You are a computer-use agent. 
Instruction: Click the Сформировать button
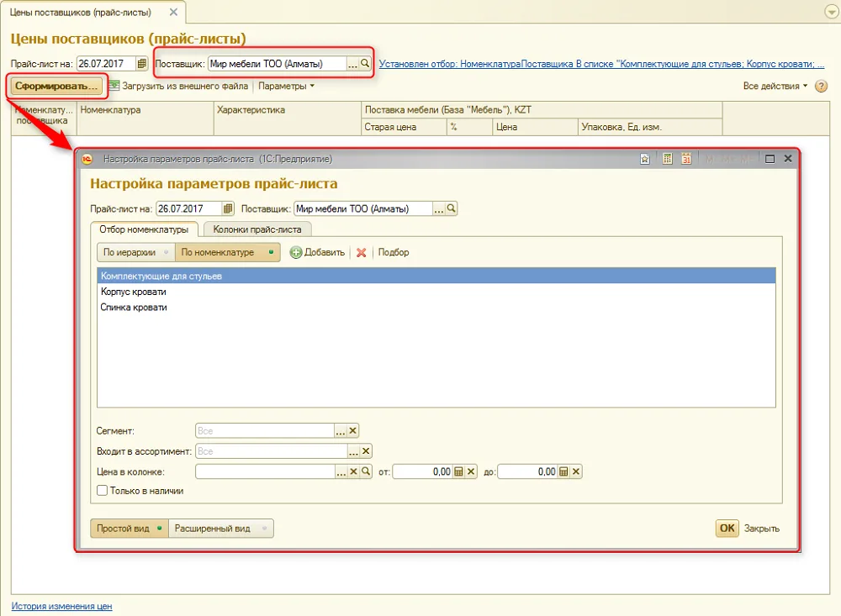[x=56, y=87]
